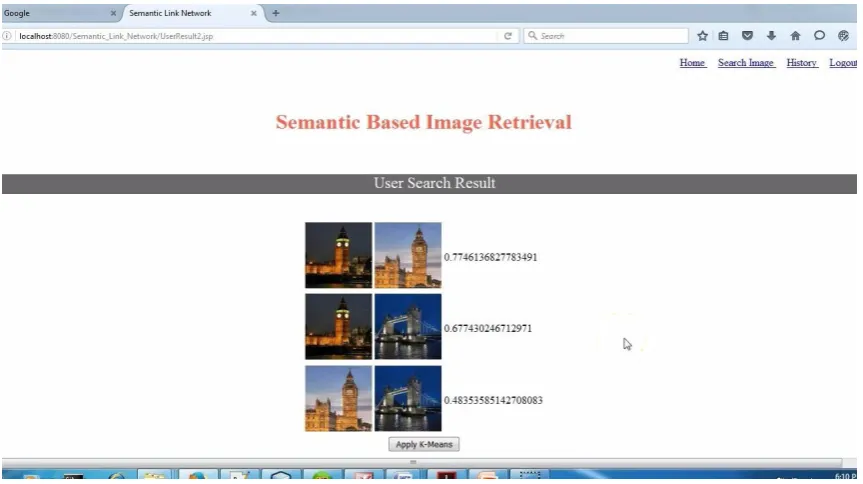
Task: Open the bookmarks list icon
Action: point(723,36)
